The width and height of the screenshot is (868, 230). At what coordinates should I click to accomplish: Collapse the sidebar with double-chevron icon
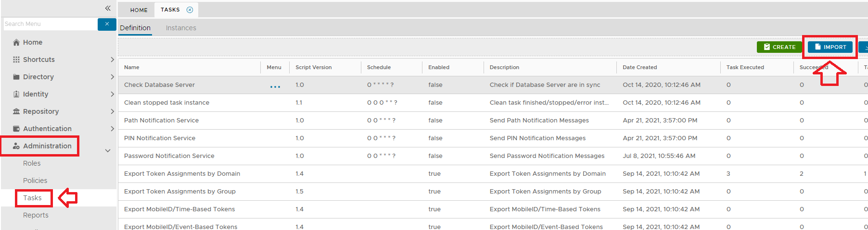pyautogui.click(x=108, y=8)
